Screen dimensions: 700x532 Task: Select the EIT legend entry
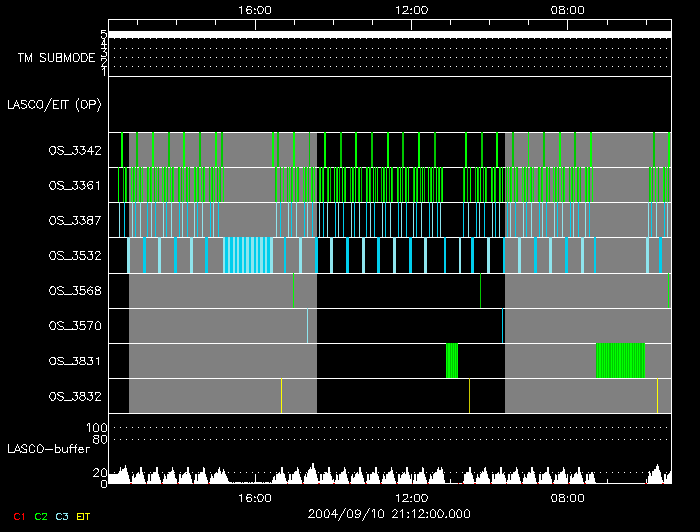click(84, 515)
